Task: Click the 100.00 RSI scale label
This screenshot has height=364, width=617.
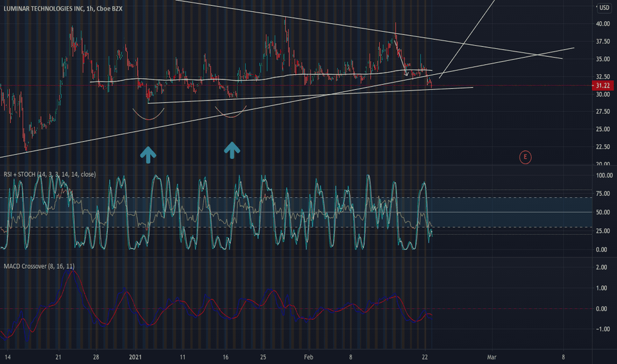Action: [604, 175]
